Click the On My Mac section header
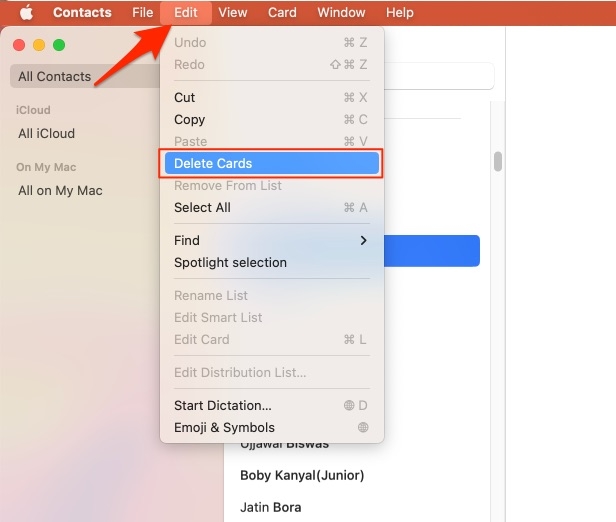 click(46, 167)
